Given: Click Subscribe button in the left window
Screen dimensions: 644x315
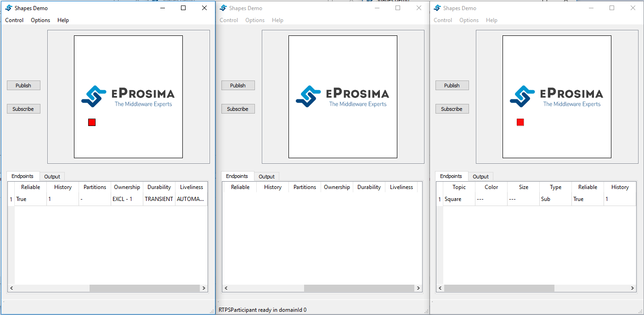Looking at the screenshot, I should click(x=23, y=109).
